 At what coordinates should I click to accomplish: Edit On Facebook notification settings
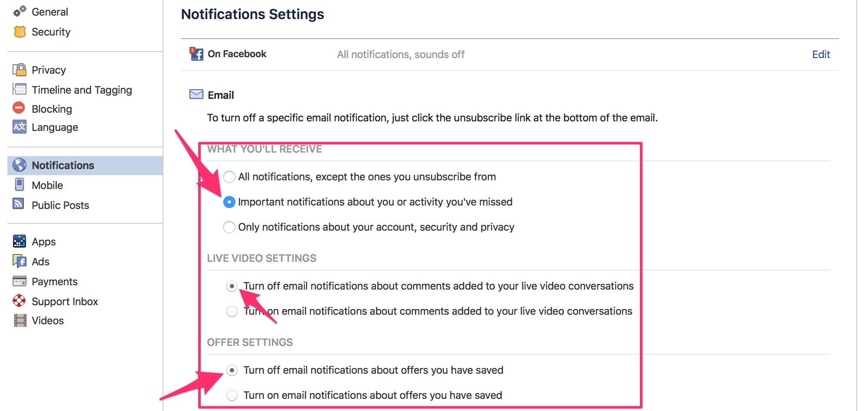pos(821,54)
